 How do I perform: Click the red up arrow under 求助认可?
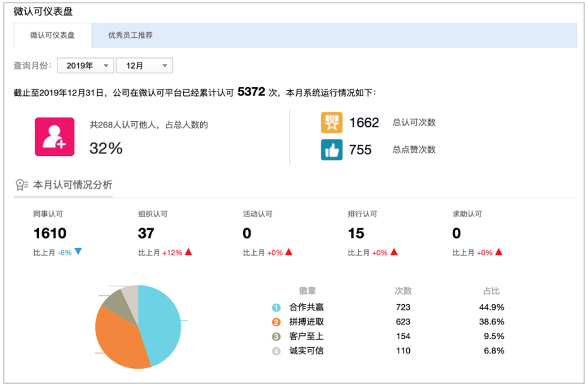(x=498, y=252)
